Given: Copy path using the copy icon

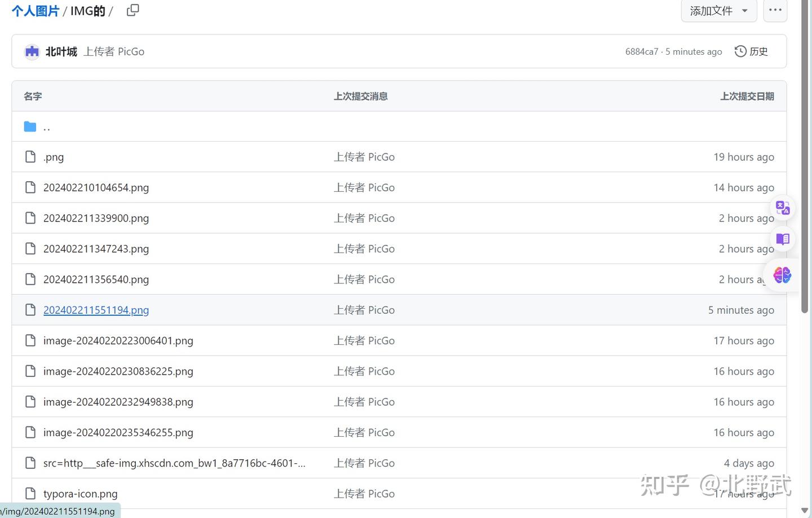Looking at the screenshot, I should coord(133,10).
